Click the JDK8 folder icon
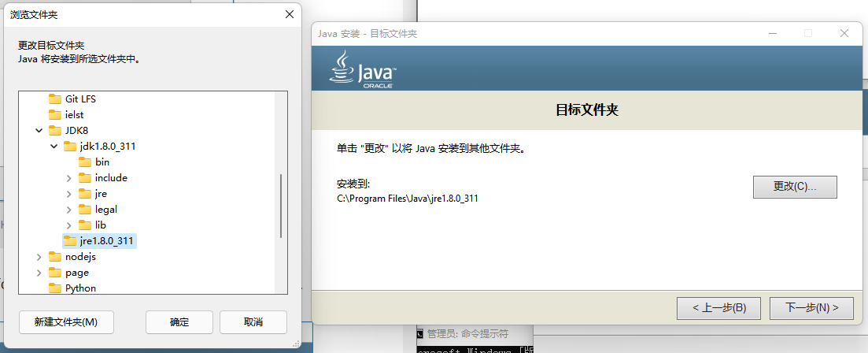Screen dimensions: 868x353 (x=55, y=131)
